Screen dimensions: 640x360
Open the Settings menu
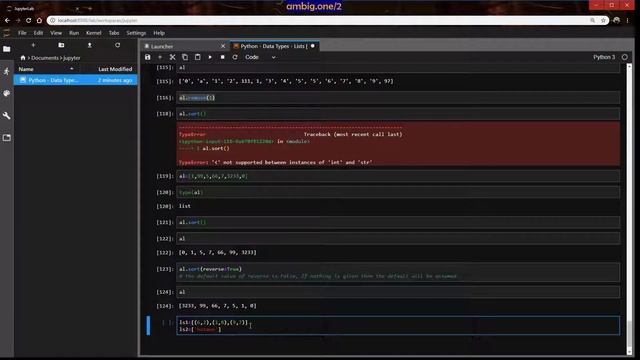coord(136,33)
